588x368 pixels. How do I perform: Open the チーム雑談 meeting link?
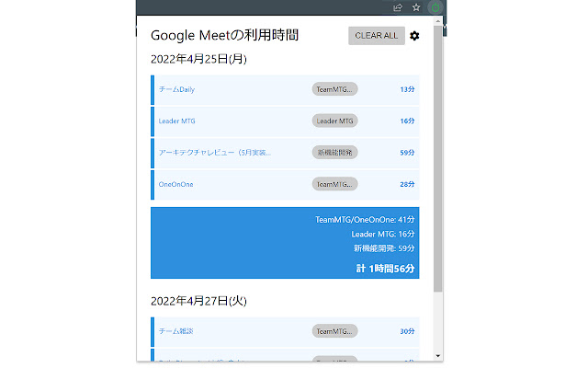click(x=175, y=331)
